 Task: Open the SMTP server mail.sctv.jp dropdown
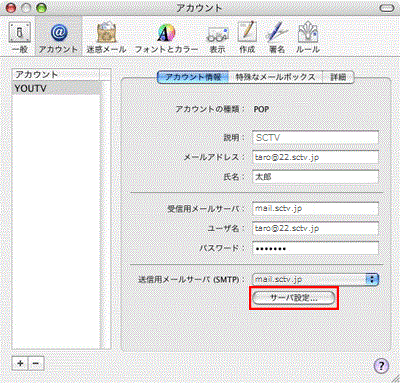coord(315,279)
